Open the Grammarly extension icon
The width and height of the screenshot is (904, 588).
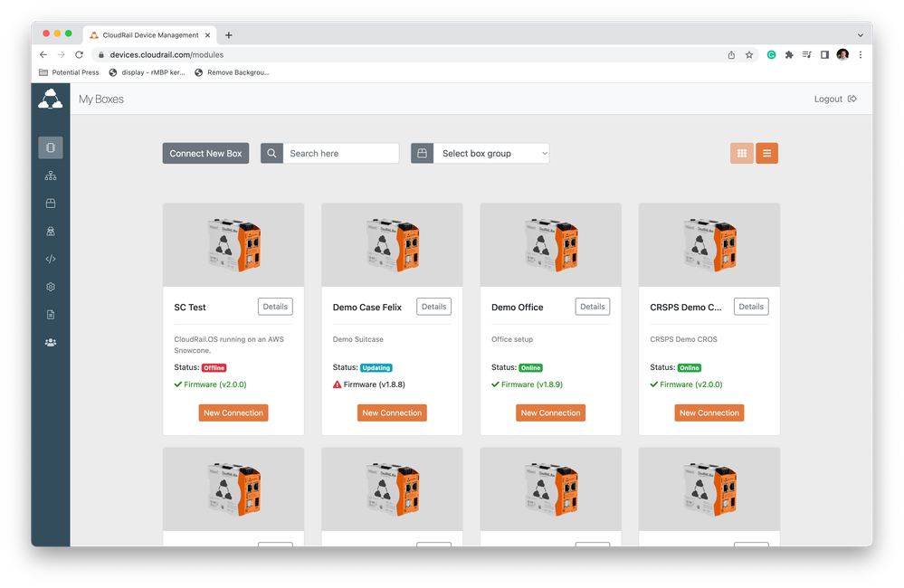[x=771, y=55]
